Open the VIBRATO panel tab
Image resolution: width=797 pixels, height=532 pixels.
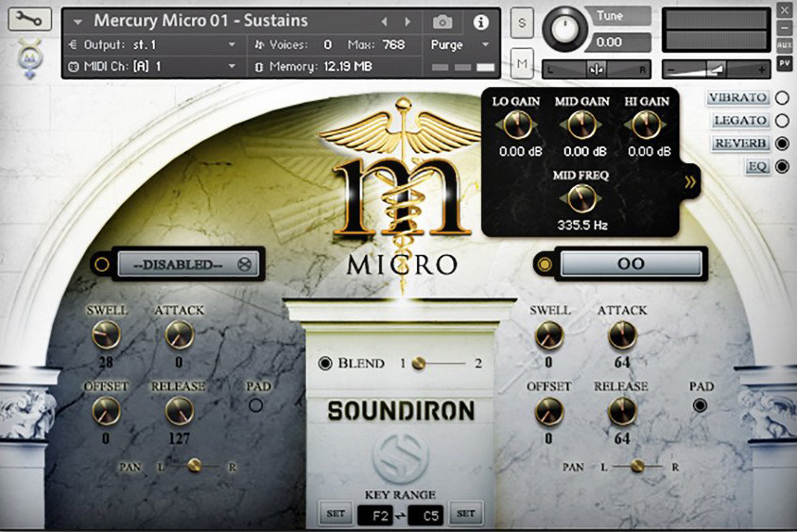738,97
